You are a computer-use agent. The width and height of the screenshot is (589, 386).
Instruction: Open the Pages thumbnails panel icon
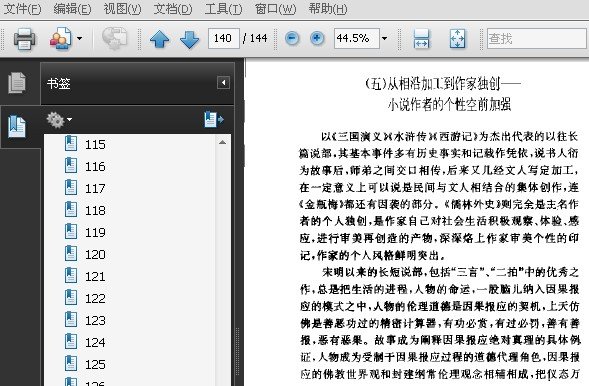coord(17,83)
